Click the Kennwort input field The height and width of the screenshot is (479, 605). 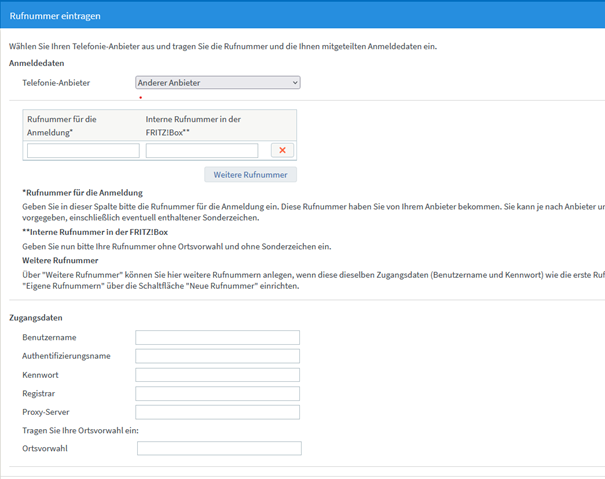click(x=217, y=375)
